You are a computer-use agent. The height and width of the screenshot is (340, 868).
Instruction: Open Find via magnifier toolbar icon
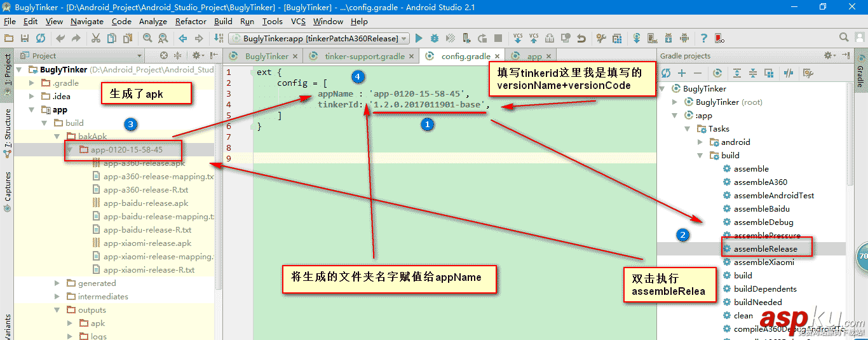click(147, 39)
